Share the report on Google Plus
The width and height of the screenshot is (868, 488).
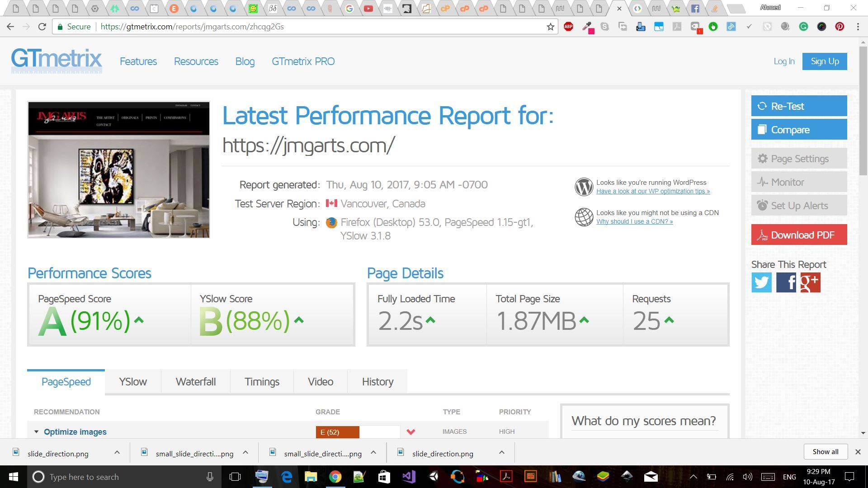810,282
